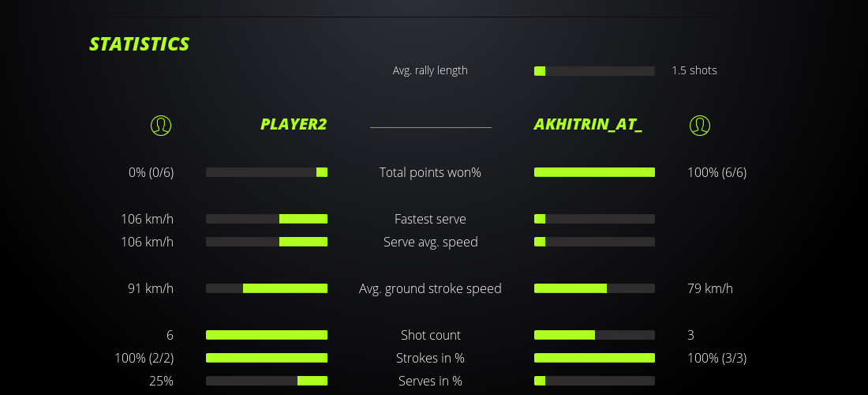This screenshot has height=395, width=868.
Task: Click AKHITRIN_AT_'s Serves in % bar
Action: (x=594, y=381)
